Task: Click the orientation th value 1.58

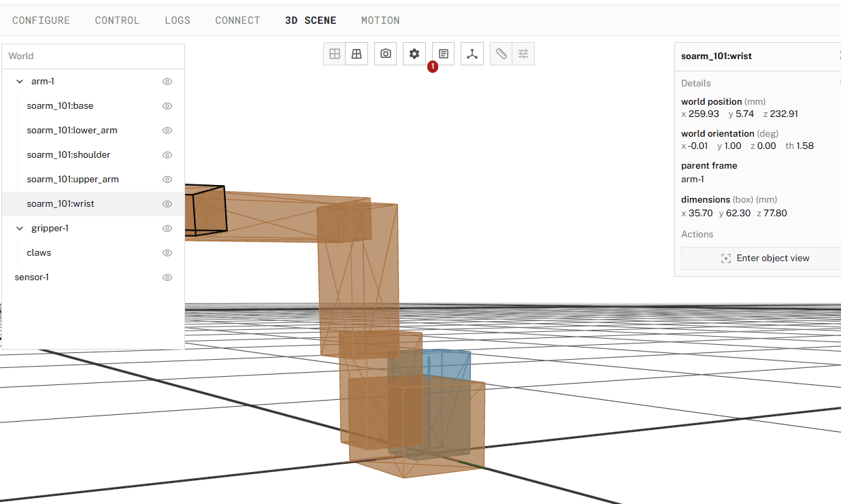Action: pos(806,146)
